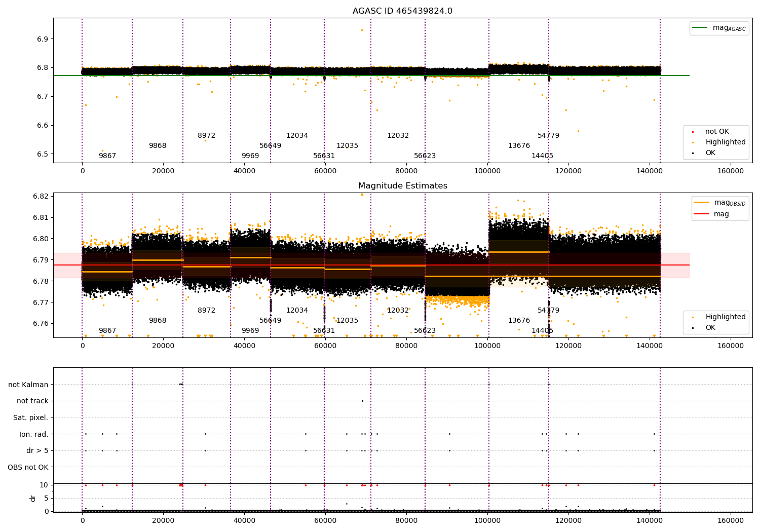The height and width of the screenshot is (532, 760).
Task: Click obsid label 12035 in Magnitude Estimates plot
Action: (348, 321)
